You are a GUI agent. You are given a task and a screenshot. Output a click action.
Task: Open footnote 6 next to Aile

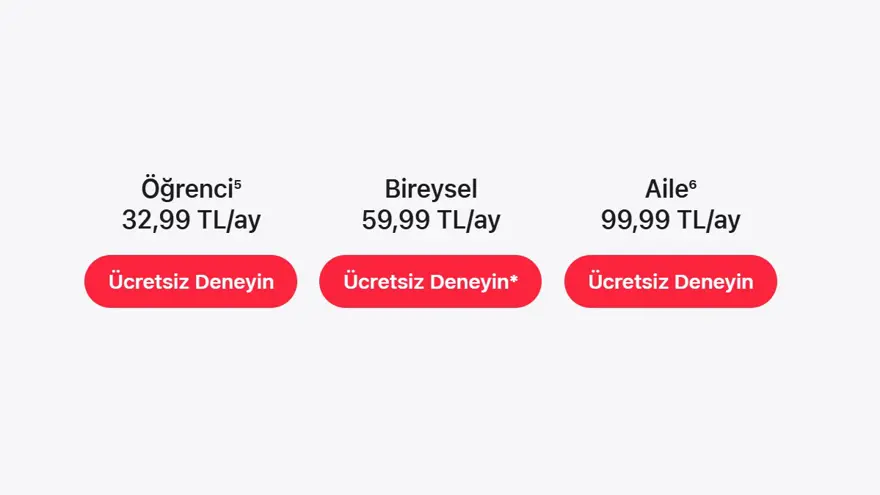pyautogui.click(x=693, y=183)
